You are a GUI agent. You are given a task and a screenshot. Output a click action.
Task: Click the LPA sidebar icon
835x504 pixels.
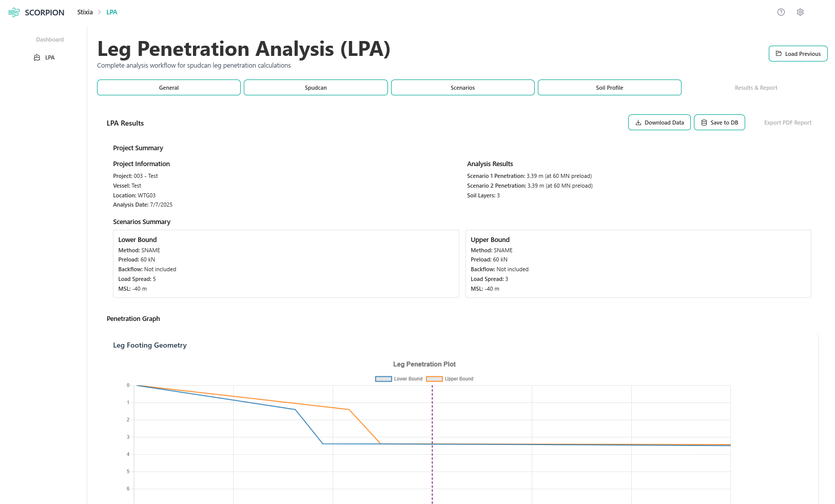coord(37,57)
